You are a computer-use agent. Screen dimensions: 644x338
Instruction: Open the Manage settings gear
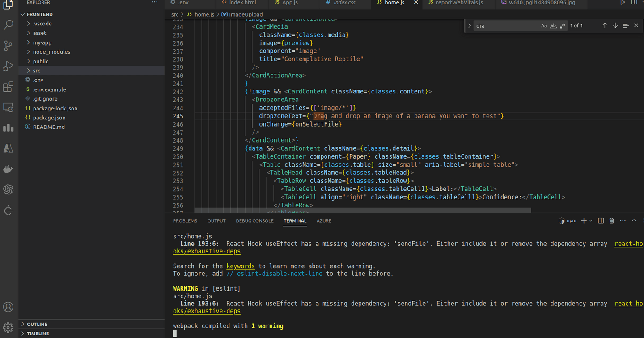click(x=8, y=328)
